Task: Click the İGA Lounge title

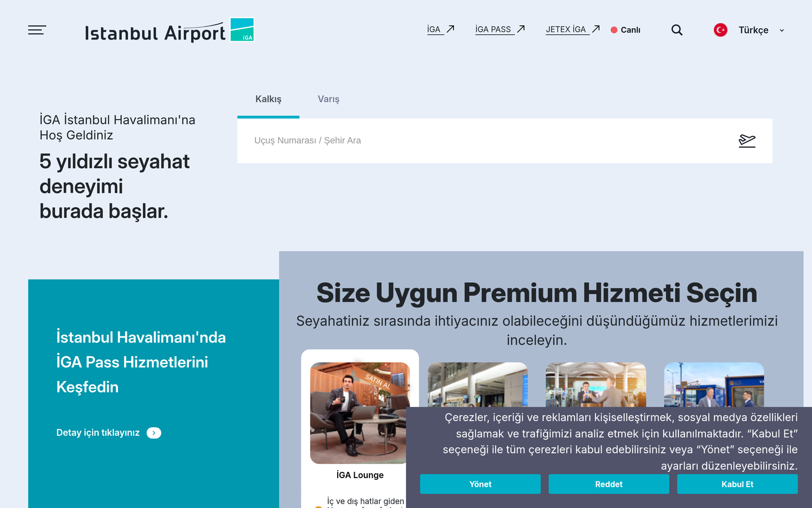Action: pos(360,475)
